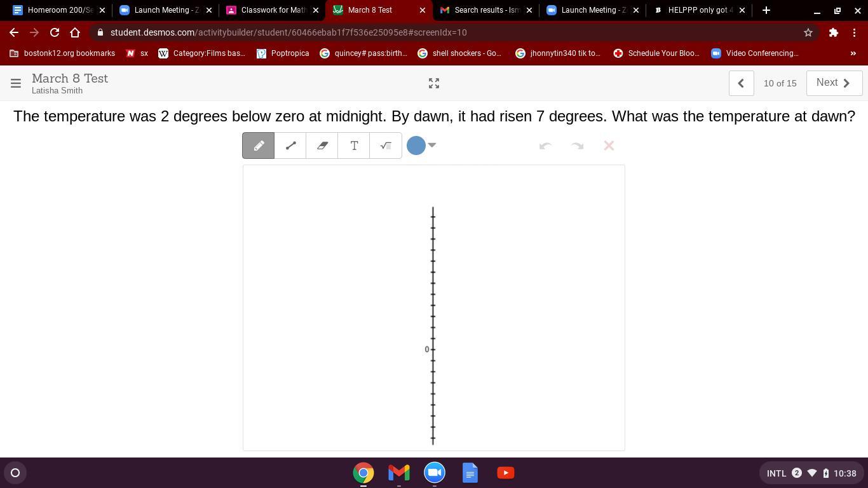Open Zoom from the taskbar shelf
Viewport: 868px width, 488px height.
pyautogui.click(x=435, y=473)
